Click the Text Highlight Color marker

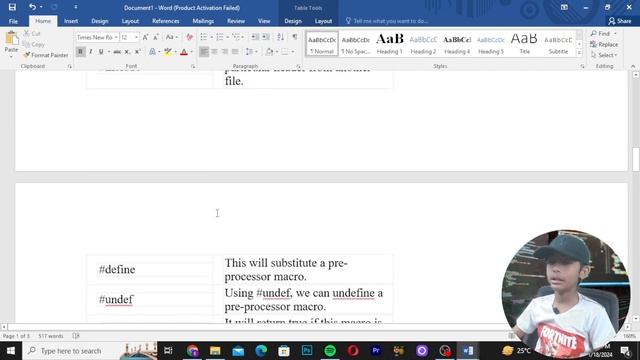click(168, 52)
